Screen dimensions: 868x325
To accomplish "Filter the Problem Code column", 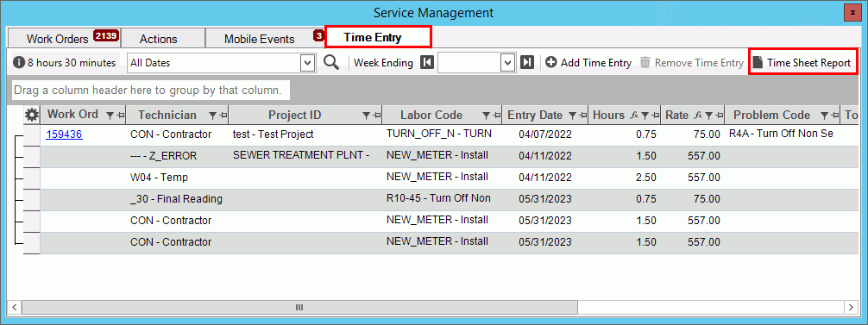I will 824,116.
